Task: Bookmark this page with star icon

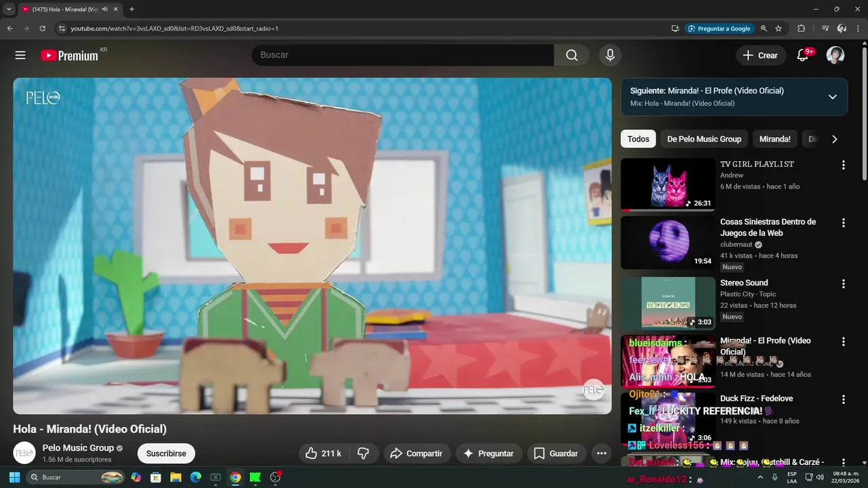Action: [x=778, y=28]
